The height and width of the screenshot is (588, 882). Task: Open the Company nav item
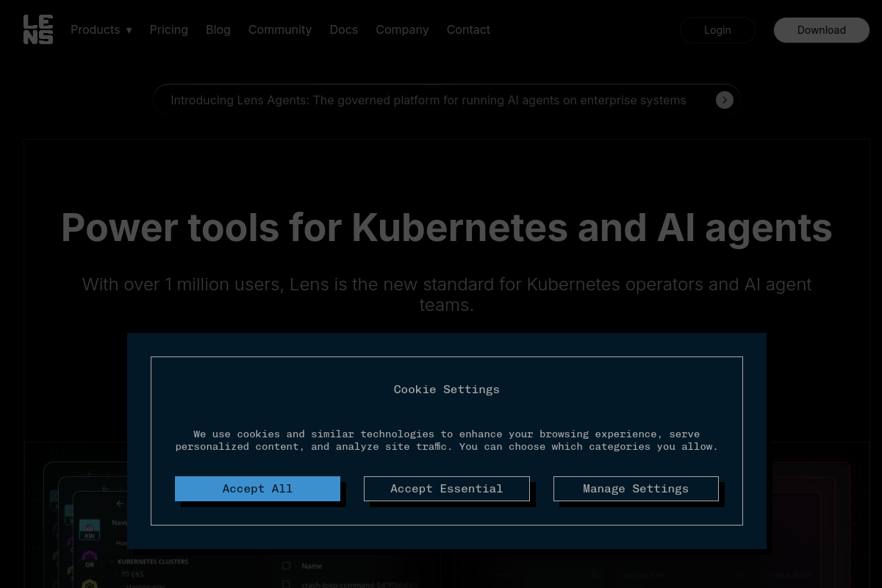point(402,29)
